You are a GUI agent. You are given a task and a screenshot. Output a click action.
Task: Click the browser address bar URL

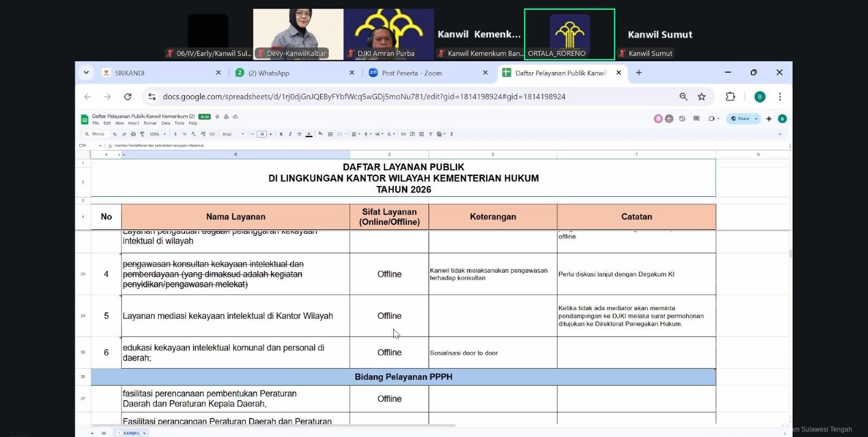pyautogui.click(x=363, y=97)
